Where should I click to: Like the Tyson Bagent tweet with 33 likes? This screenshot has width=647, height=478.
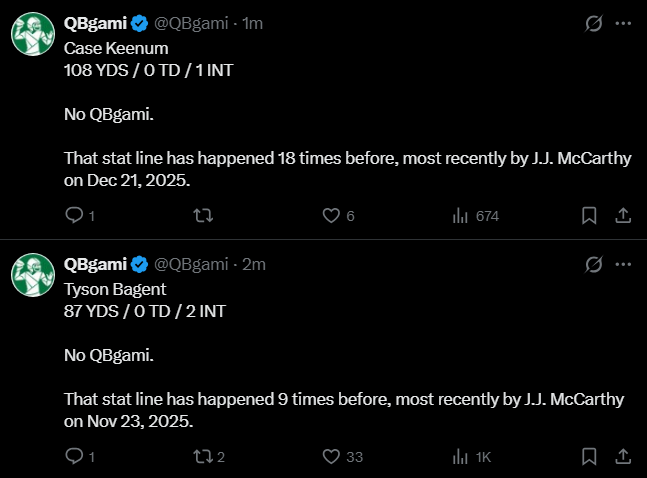342,457
